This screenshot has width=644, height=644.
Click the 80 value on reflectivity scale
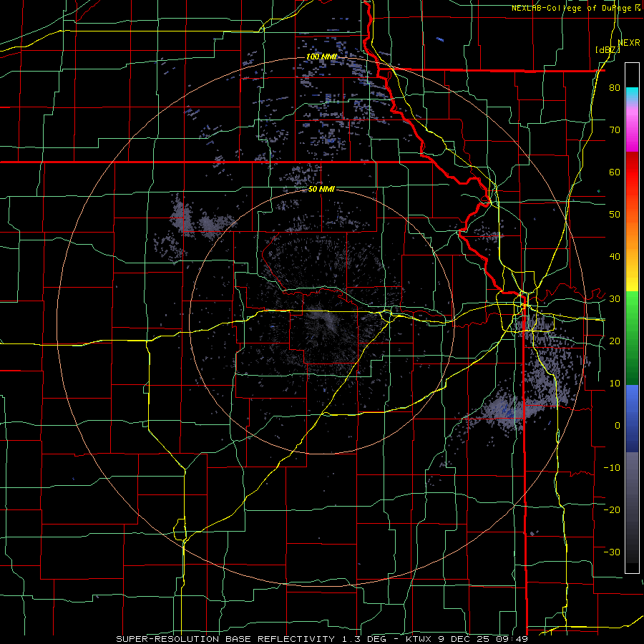(x=615, y=88)
